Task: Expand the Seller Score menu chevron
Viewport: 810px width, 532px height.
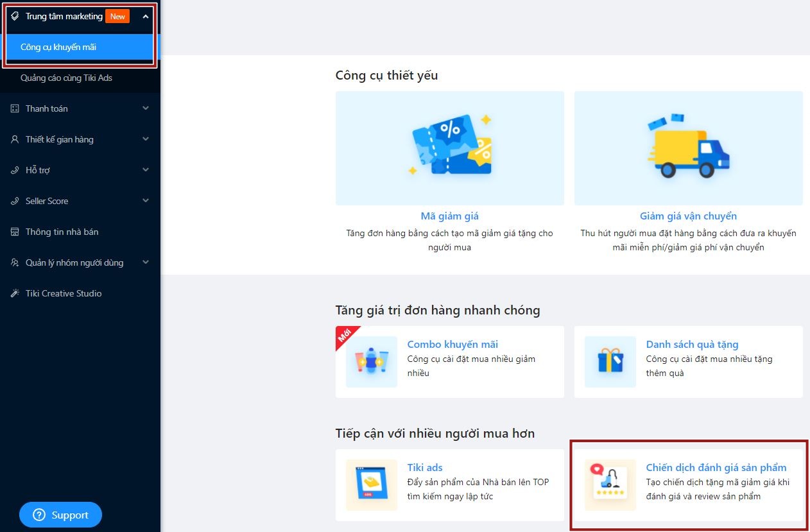Action: click(x=146, y=201)
